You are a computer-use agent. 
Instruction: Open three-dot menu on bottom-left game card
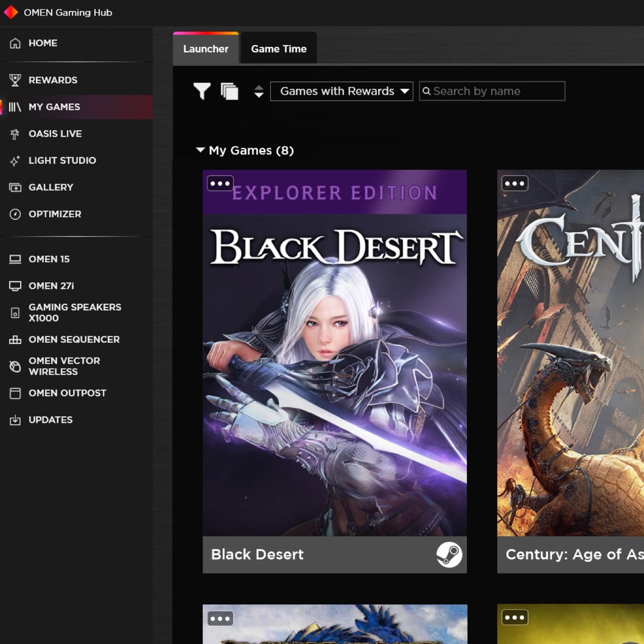pos(220,618)
